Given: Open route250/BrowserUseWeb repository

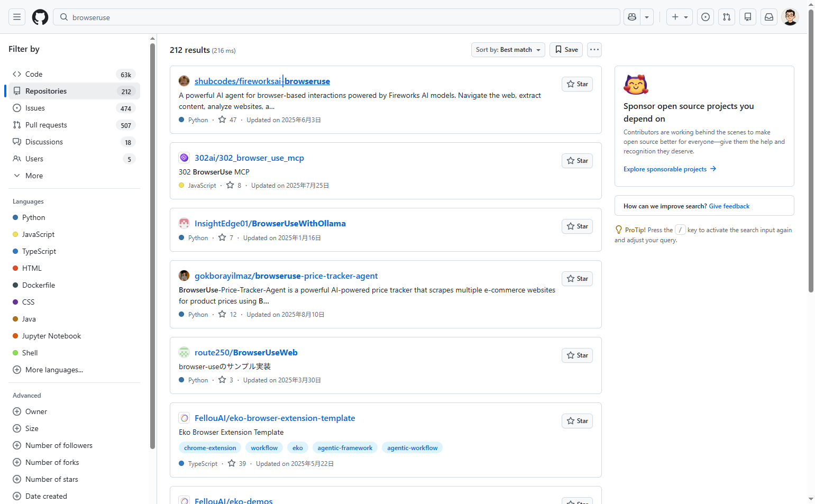Looking at the screenshot, I should [246, 352].
